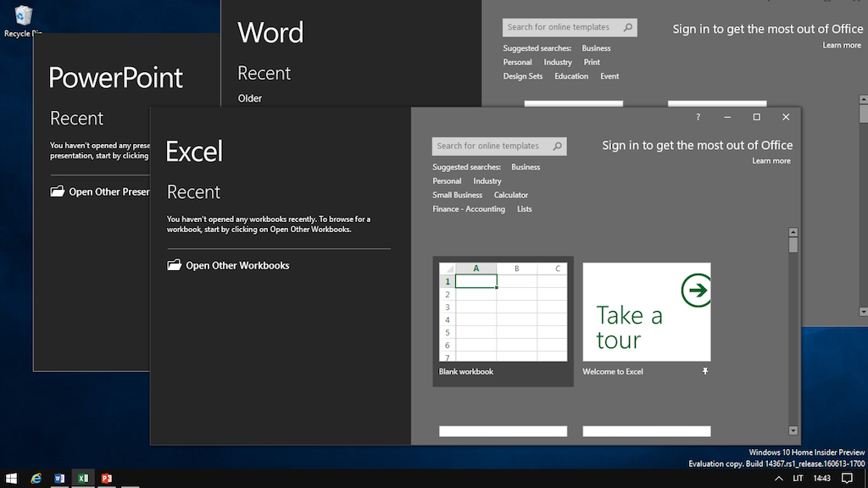Show hidden system tray icons
Image resolution: width=868 pixels, height=488 pixels.
coord(778,479)
